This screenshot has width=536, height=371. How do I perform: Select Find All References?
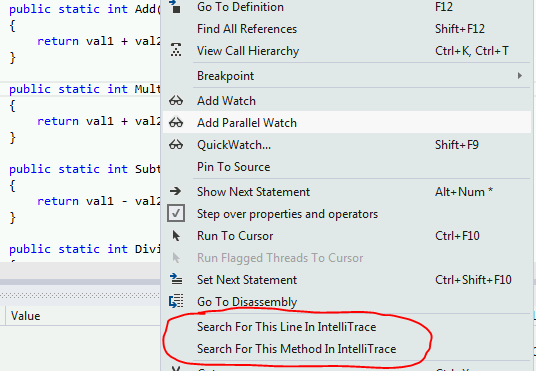247,29
